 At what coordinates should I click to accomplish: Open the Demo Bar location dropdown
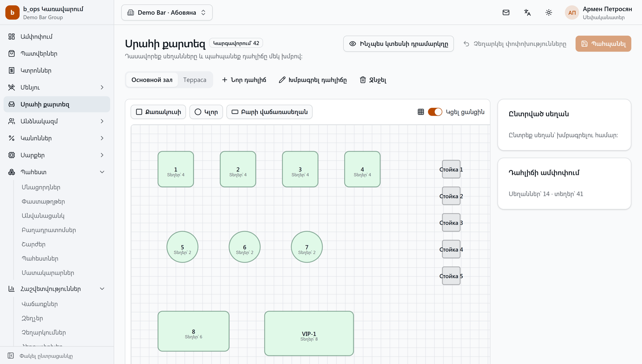167,12
